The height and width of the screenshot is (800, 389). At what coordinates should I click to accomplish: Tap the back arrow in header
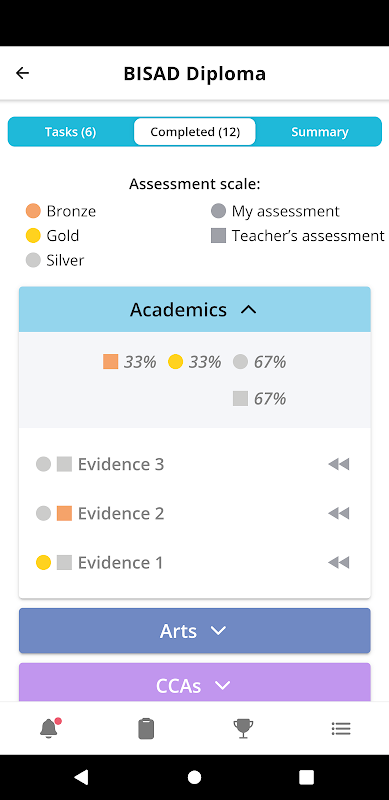(x=22, y=73)
